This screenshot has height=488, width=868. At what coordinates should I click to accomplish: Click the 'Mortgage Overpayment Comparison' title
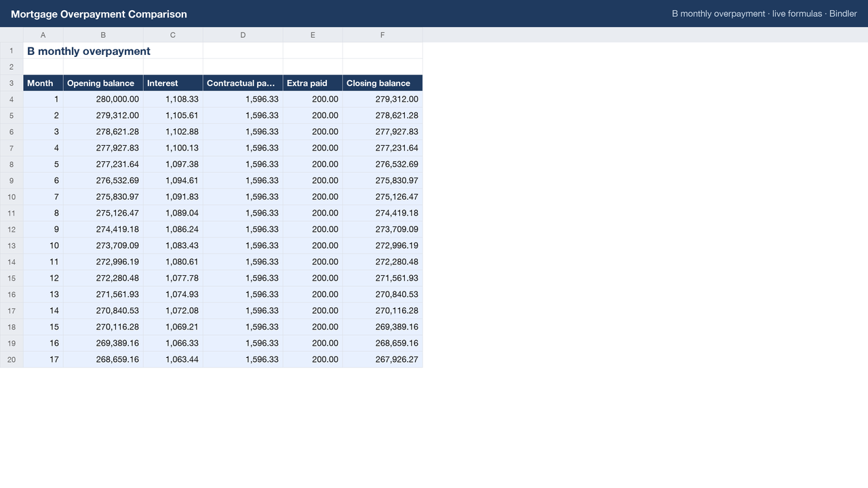tap(99, 14)
